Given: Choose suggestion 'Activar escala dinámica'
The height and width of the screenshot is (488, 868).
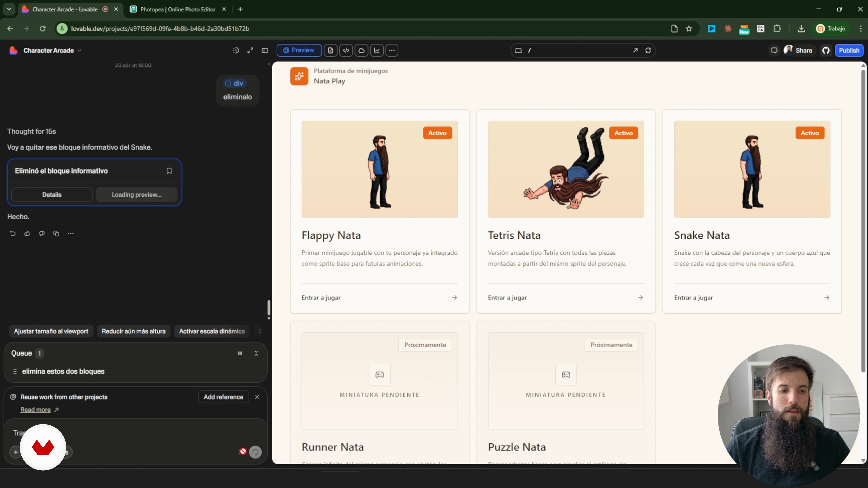Looking at the screenshot, I should pos(212,331).
